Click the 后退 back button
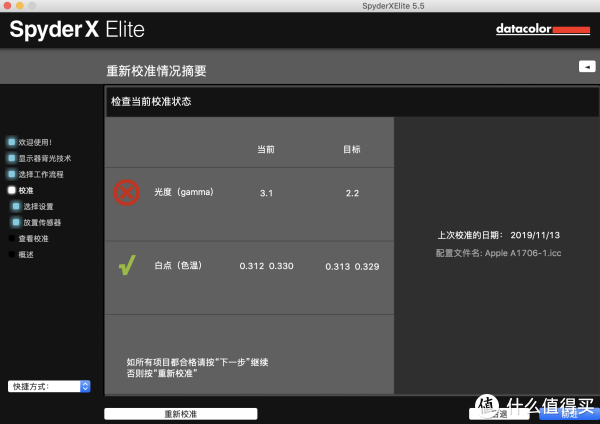The image size is (600, 424). [499, 414]
